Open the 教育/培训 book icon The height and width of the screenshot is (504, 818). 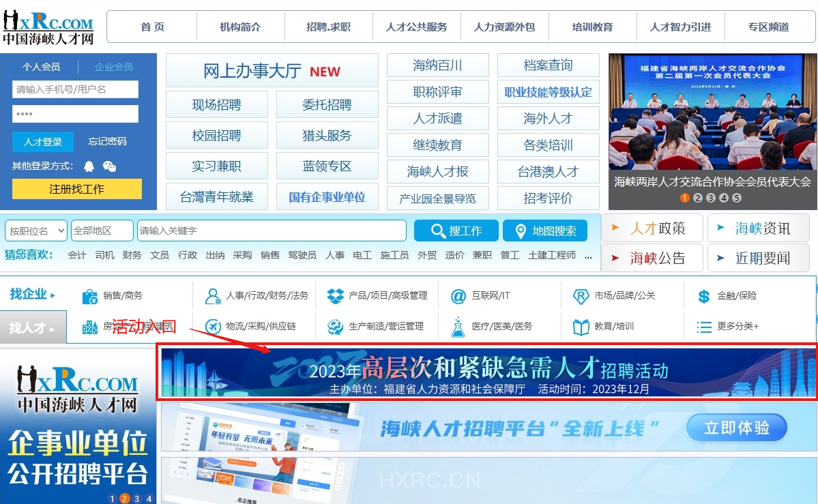(581, 327)
